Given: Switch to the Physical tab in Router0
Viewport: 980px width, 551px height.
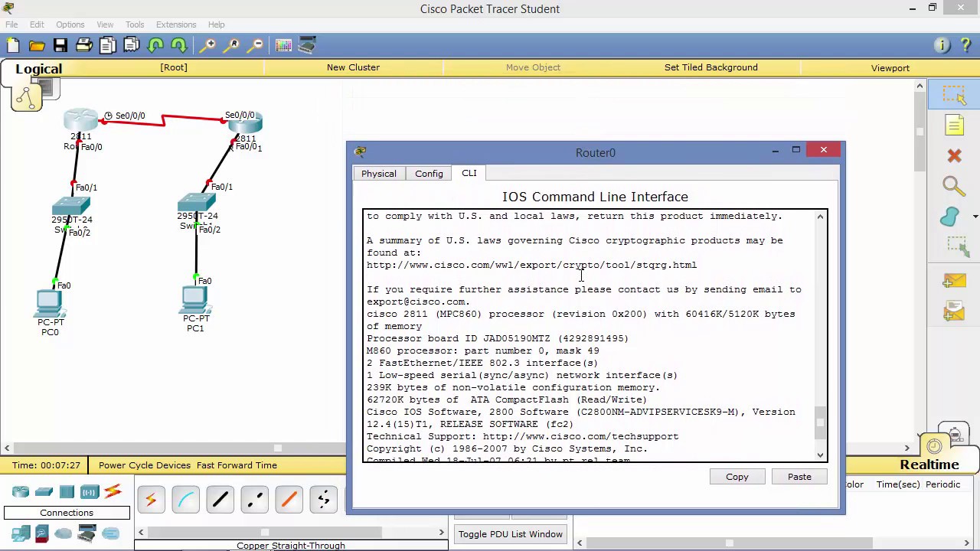Looking at the screenshot, I should 379,174.
